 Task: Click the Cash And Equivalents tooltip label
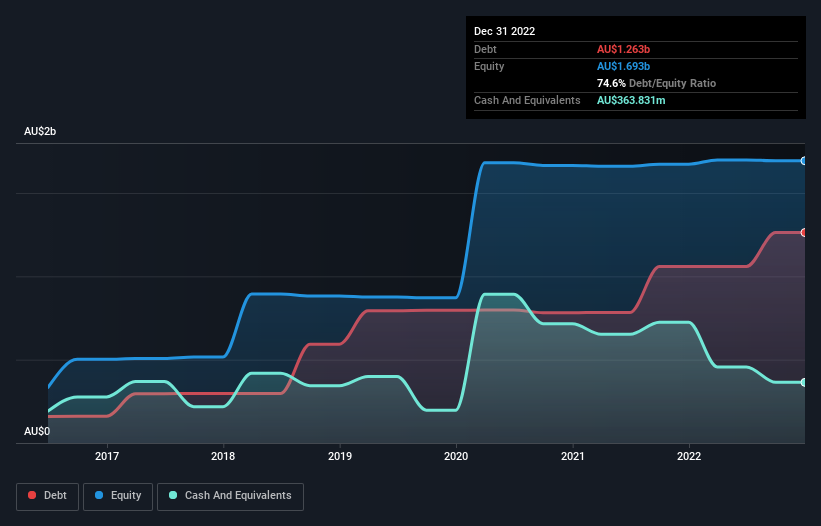pos(527,100)
